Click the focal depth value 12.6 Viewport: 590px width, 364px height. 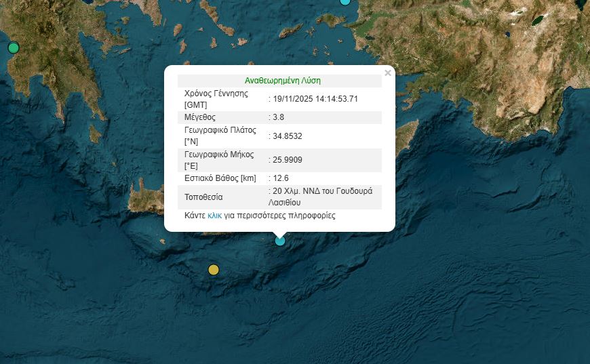[x=280, y=178]
